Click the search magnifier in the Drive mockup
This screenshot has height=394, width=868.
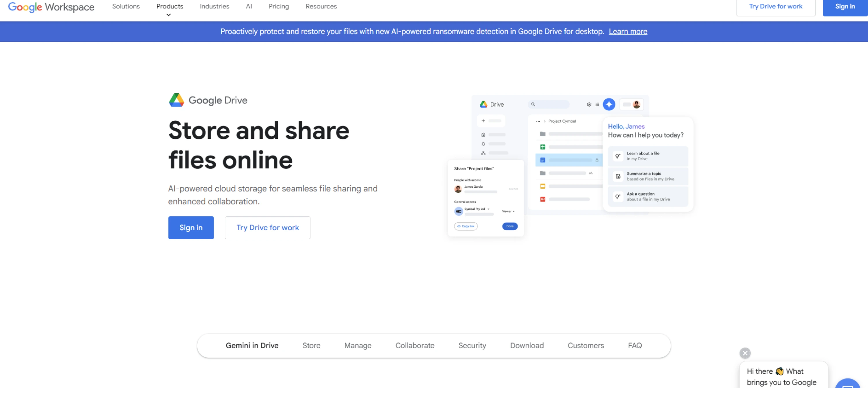tap(534, 105)
